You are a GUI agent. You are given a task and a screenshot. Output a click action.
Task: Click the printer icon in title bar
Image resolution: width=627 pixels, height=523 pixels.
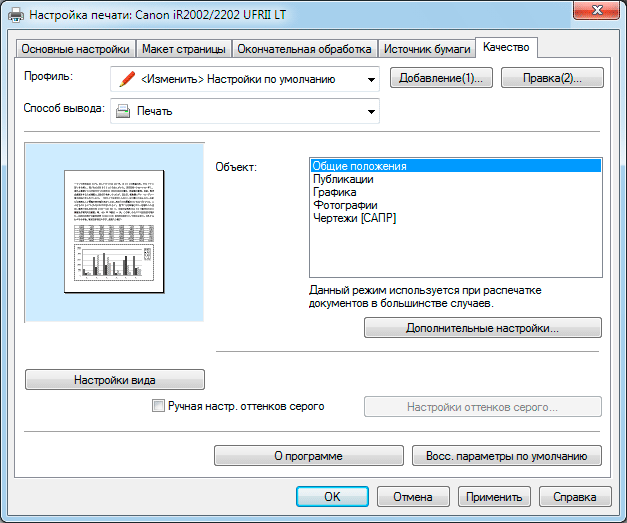coord(16,15)
